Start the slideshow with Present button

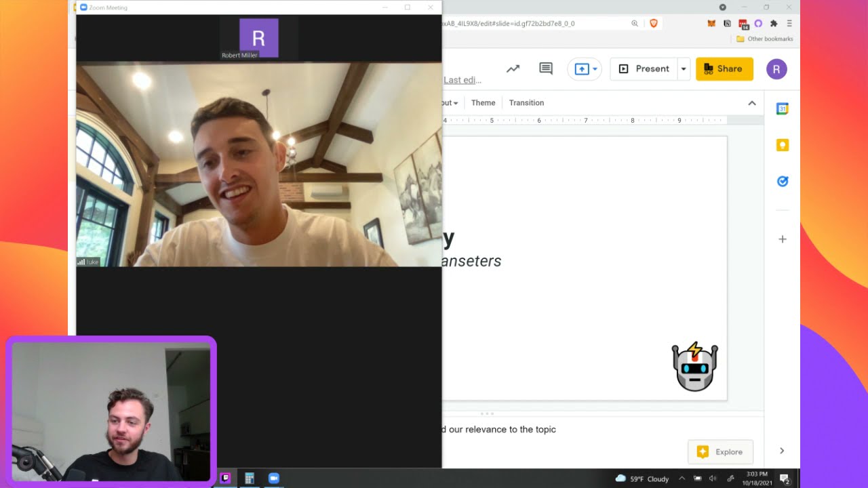tap(644, 69)
